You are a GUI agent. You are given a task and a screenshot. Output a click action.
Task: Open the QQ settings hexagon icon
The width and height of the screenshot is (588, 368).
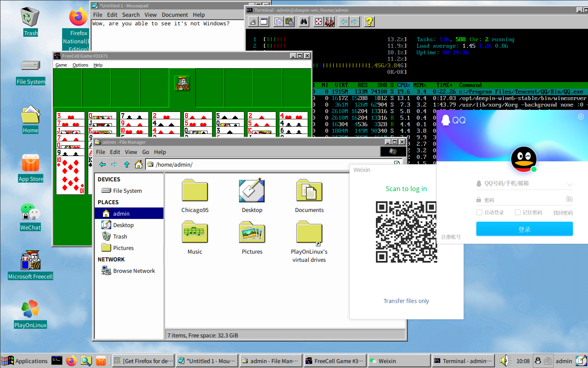tap(581, 117)
